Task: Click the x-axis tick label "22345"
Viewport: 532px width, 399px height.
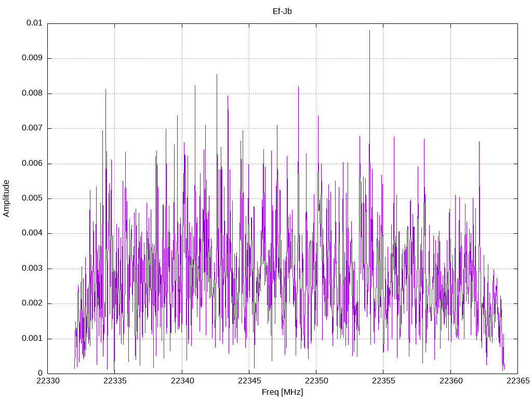Action: tap(250, 381)
